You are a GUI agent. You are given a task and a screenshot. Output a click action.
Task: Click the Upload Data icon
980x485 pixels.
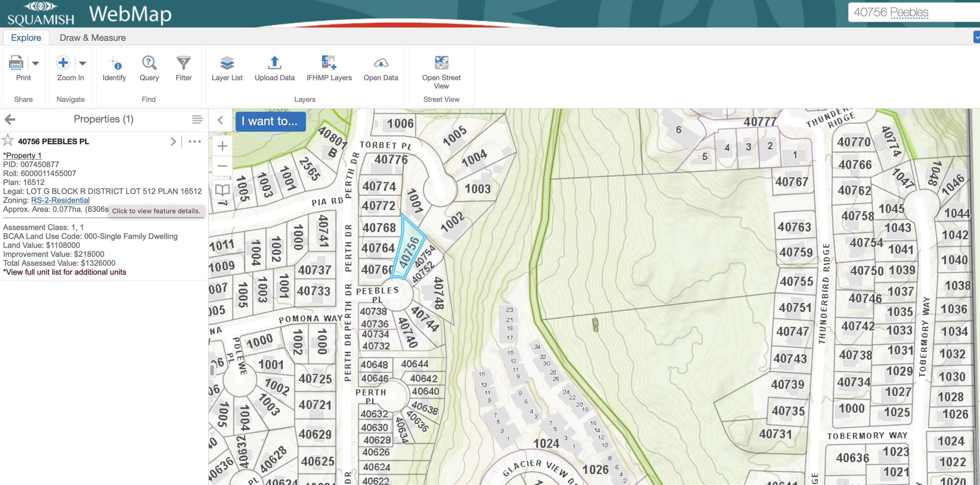(274, 63)
